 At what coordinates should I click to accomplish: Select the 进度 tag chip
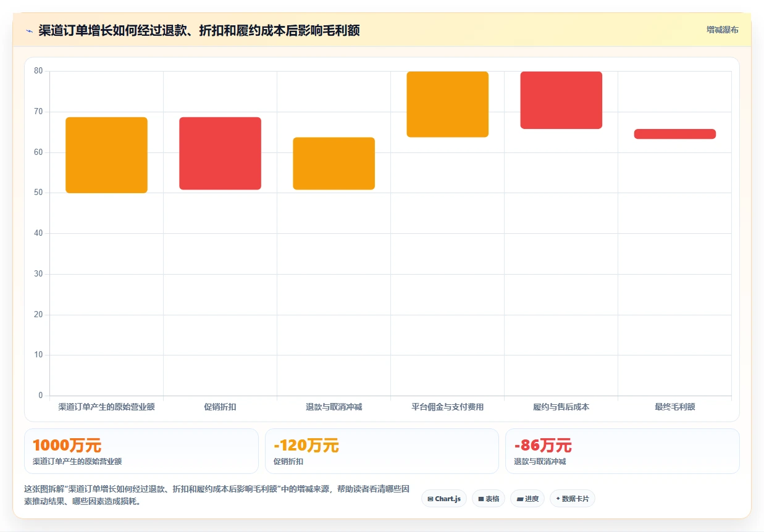pos(527,499)
